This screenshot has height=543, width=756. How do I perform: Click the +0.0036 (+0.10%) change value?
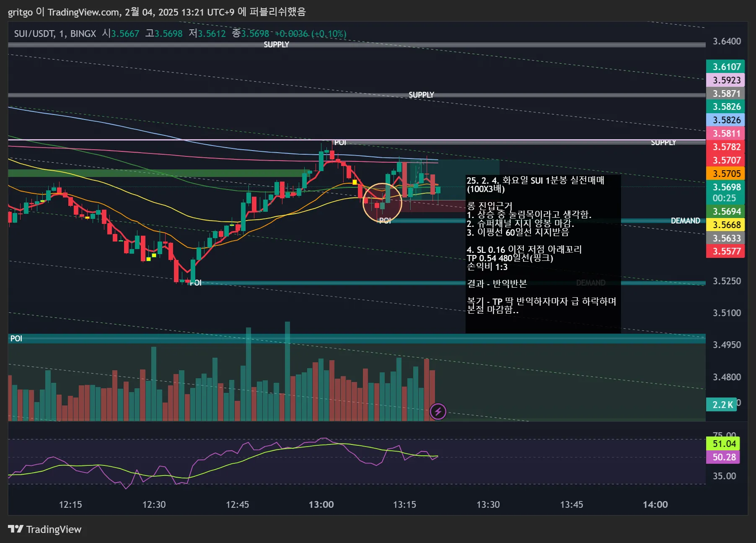pos(311,34)
